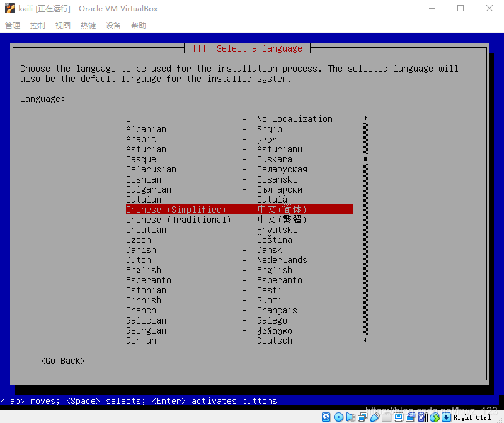The width and height of the screenshot is (504, 423).
Task: Close the VirtualBox window
Action: [x=490, y=8]
